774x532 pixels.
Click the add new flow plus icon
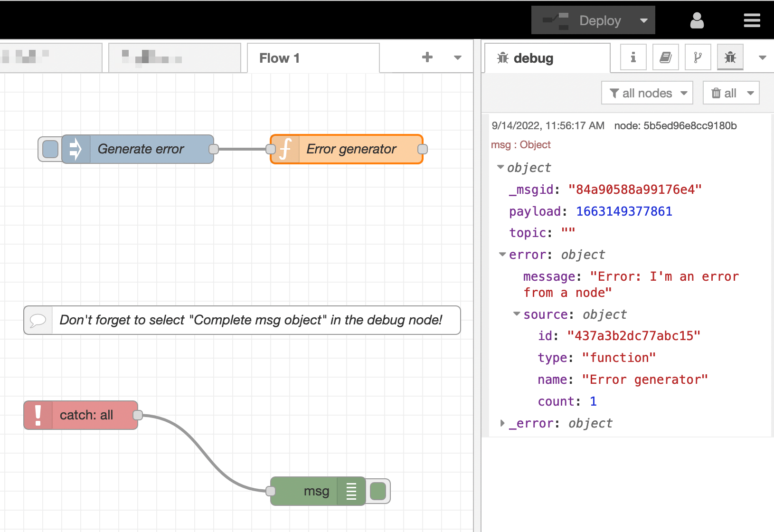427,57
